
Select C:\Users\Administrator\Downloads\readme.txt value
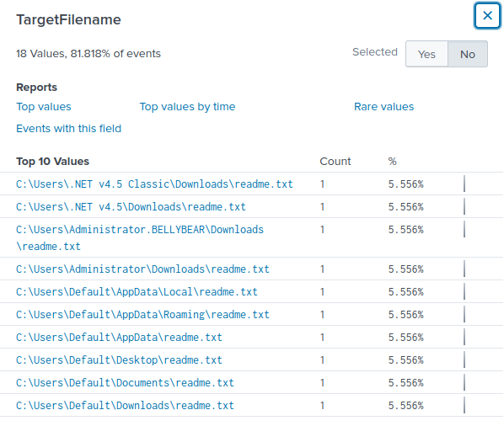(x=142, y=269)
